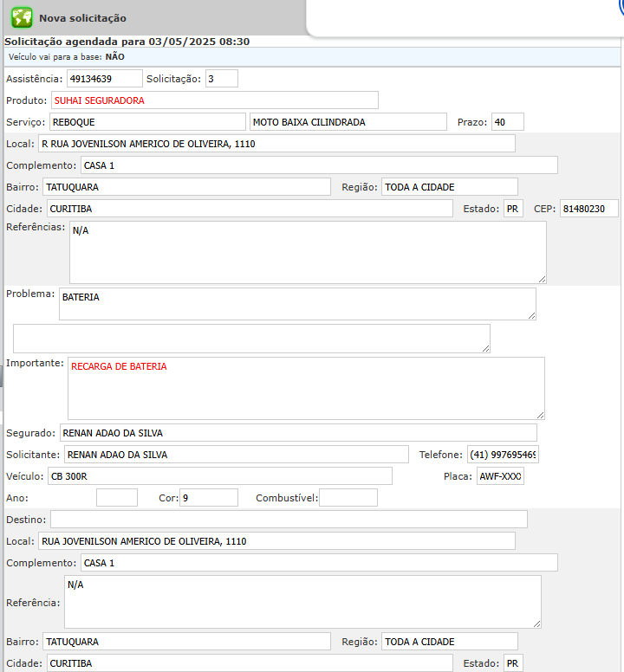
Task: Focus the Veículo field showing CB 300R
Action: (x=220, y=476)
